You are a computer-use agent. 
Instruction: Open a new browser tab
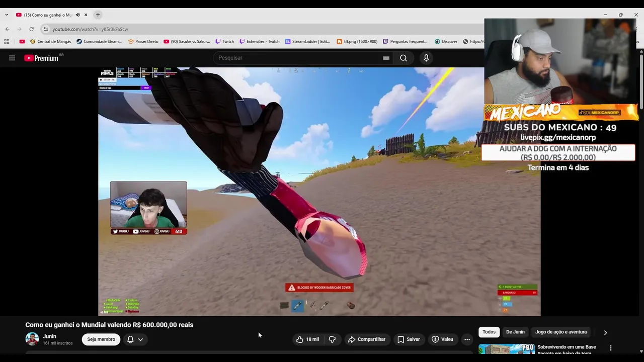[98, 15]
